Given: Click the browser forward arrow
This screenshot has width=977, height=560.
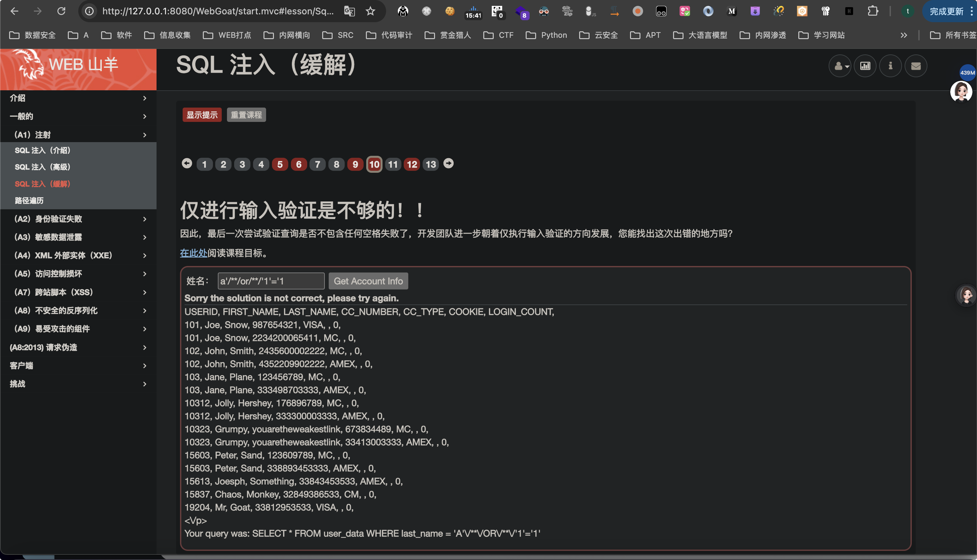Looking at the screenshot, I should click(x=38, y=11).
